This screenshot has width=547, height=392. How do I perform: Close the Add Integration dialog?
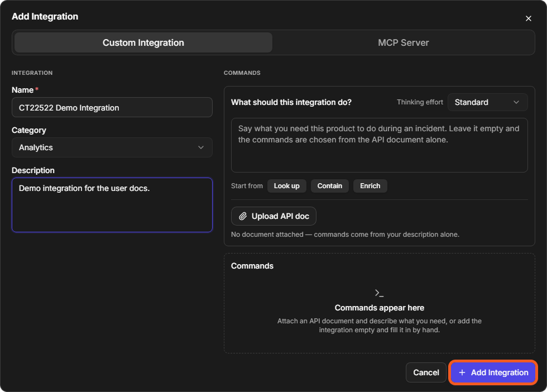[528, 18]
